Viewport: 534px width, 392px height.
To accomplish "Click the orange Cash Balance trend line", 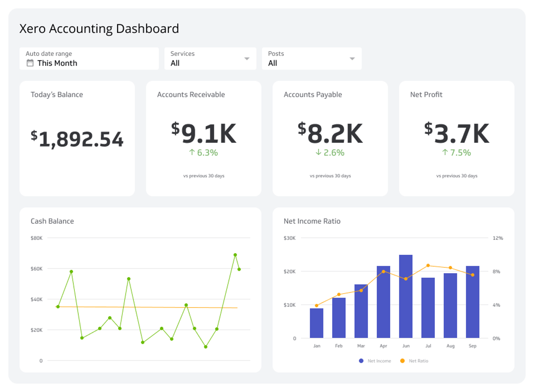I will pyautogui.click(x=147, y=307).
